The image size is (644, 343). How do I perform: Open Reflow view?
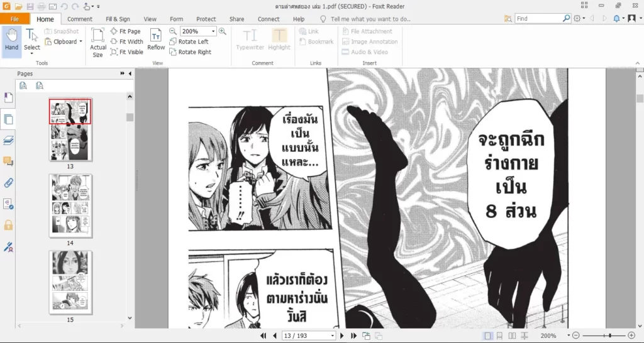156,40
